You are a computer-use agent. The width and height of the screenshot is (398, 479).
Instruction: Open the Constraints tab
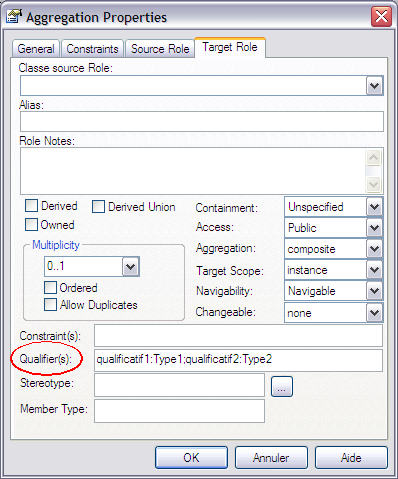(92, 49)
